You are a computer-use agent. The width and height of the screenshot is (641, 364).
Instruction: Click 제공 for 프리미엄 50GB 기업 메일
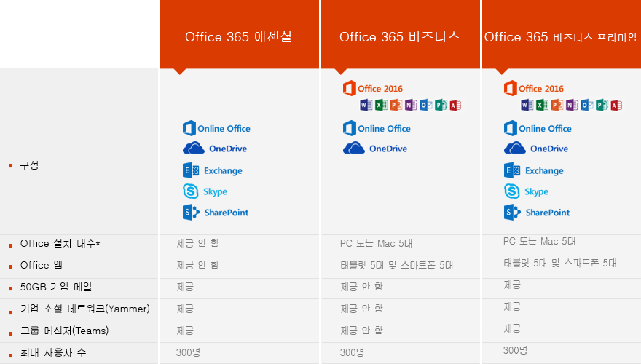tap(512, 285)
